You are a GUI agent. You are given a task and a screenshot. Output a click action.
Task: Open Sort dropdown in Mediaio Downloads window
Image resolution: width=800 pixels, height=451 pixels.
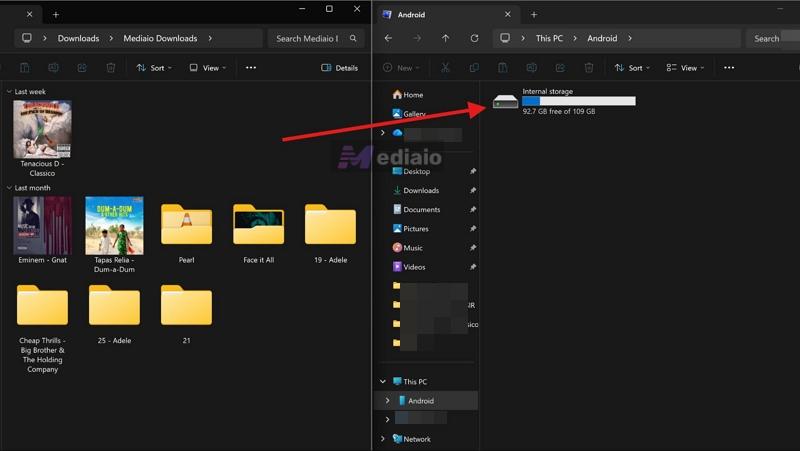154,68
